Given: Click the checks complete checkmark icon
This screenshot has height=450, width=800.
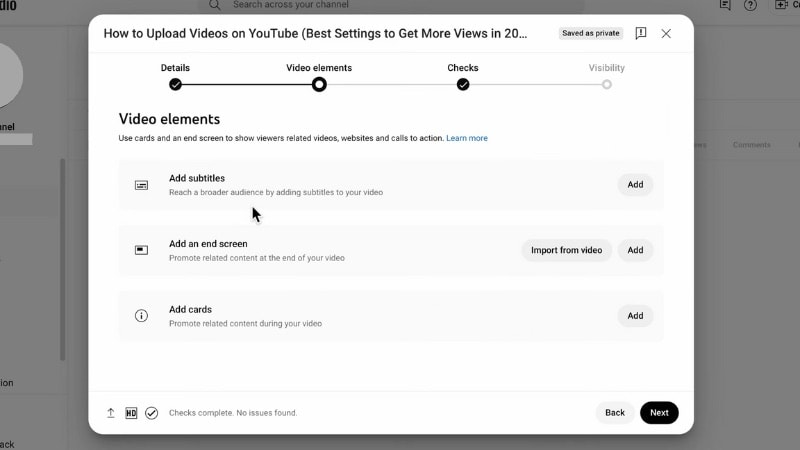Looking at the screenshot, I should point(152,413).
